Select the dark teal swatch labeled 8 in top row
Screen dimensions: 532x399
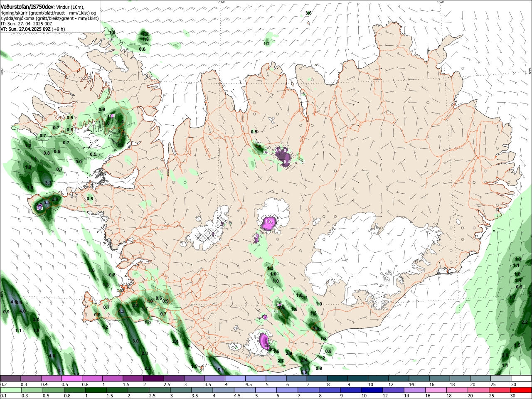coord(337,378)
